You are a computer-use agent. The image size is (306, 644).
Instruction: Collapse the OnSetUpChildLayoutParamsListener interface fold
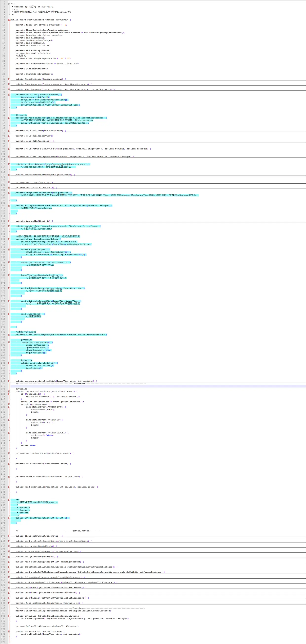pyautogui.click(x=9, y=616)
